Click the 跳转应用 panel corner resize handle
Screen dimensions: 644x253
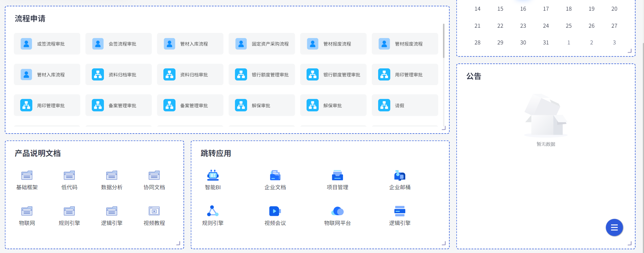[x=444, y=243]
